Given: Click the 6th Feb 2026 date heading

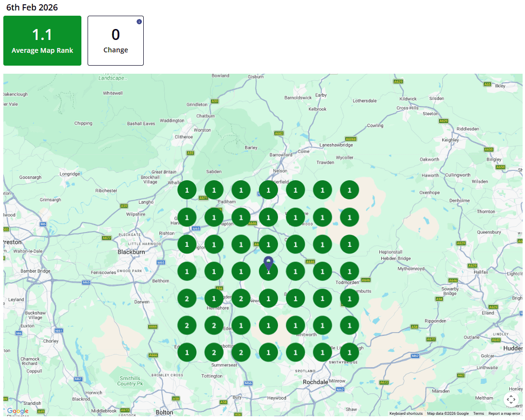Looking at the screenshot, I should pos(32,8).
